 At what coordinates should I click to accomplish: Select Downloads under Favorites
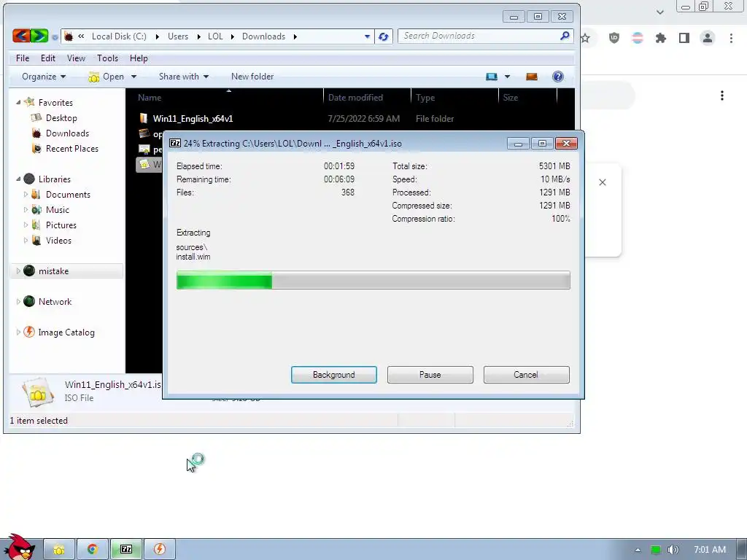[x=67, y=133]
